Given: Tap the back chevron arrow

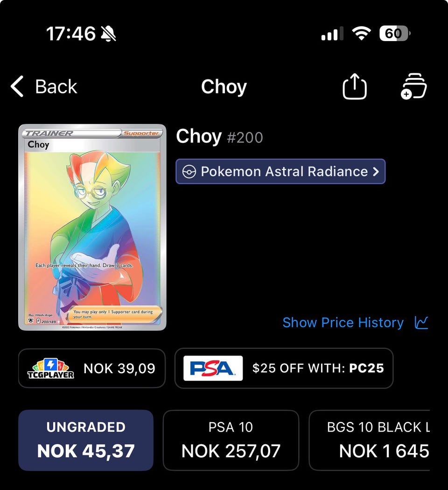Looking at the screenshot, I should click(17, 86).
